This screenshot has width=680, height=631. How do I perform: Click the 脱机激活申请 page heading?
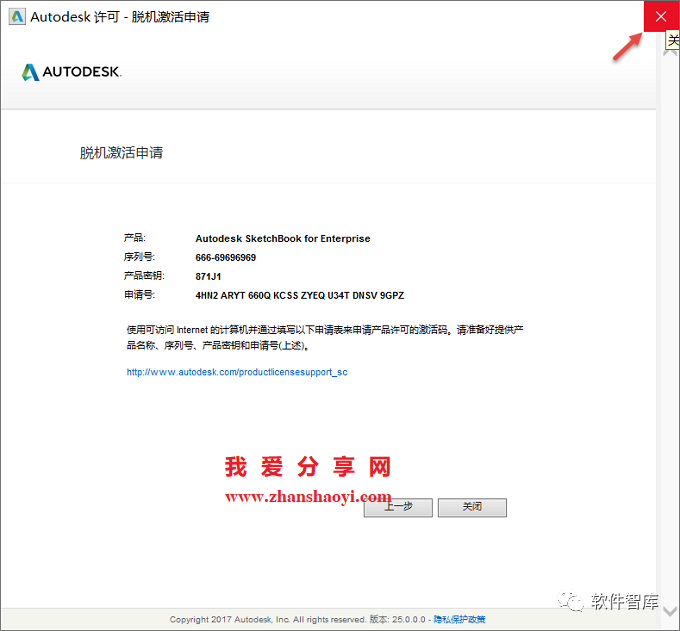click(121, 153)
